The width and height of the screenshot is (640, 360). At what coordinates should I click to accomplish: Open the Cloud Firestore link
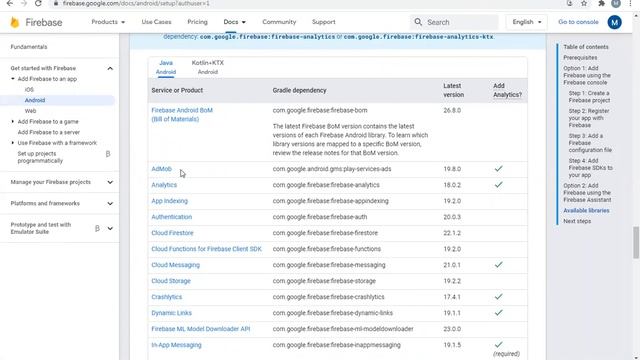[x=172, y=233]
